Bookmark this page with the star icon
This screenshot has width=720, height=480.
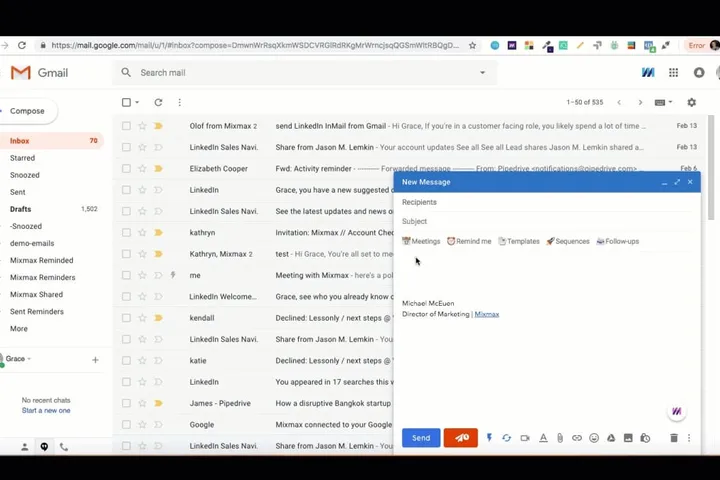click(472, 45)
